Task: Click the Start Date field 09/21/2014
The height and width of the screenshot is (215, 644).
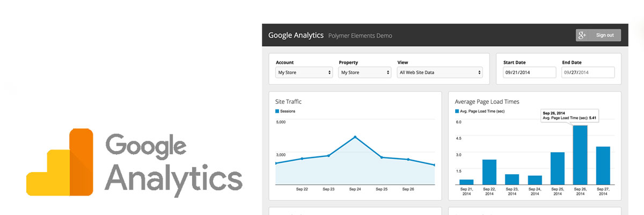Action: pos(529,72)
